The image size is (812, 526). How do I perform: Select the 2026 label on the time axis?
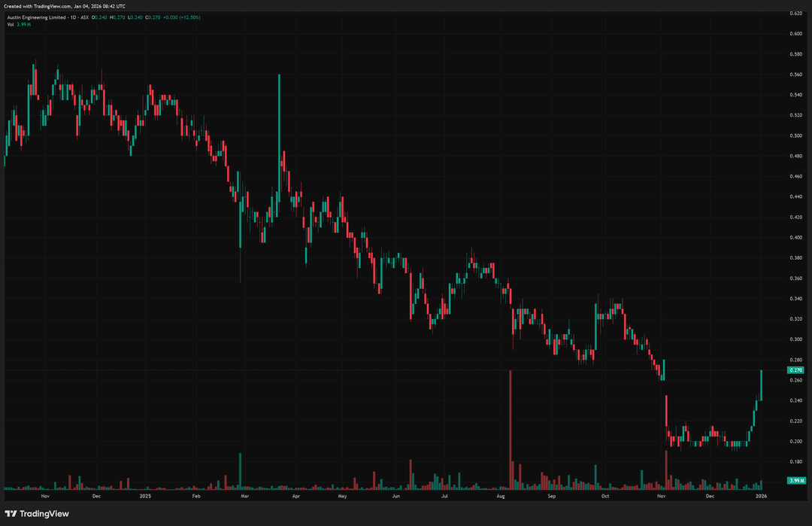point(761,497)
